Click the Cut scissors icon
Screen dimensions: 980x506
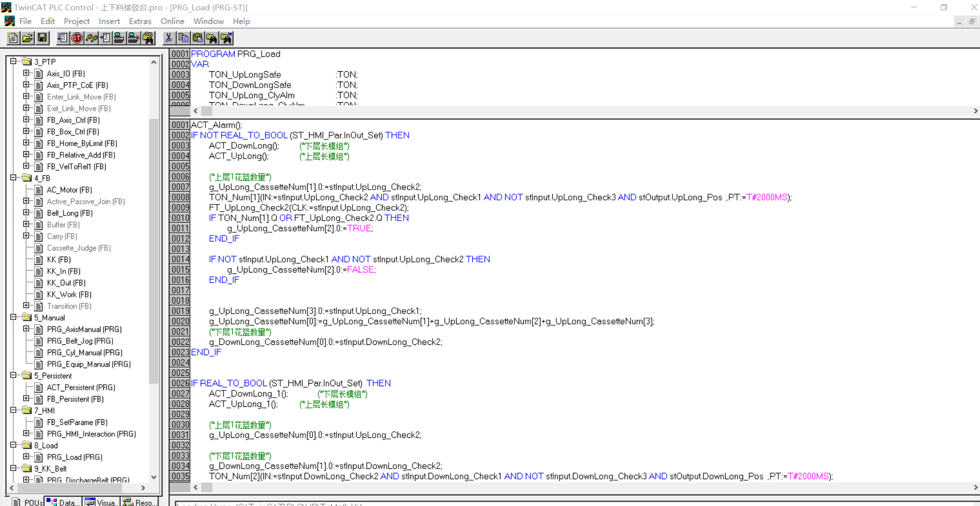pos(168,38)
